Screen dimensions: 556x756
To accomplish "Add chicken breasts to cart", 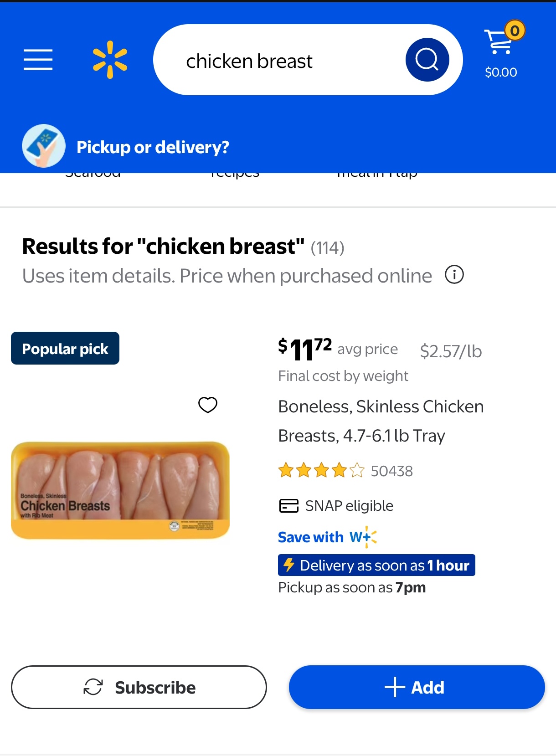I will [x=417, y=687].
